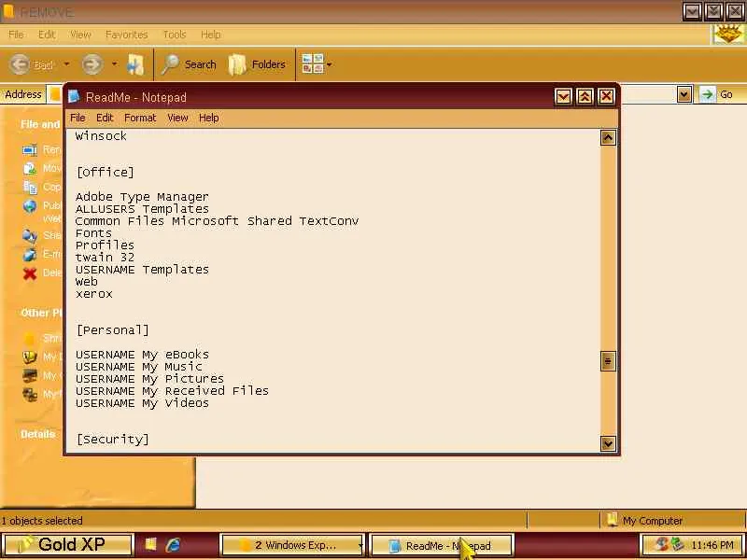Open Explorer Favorites menu

[x=126, y=35]
